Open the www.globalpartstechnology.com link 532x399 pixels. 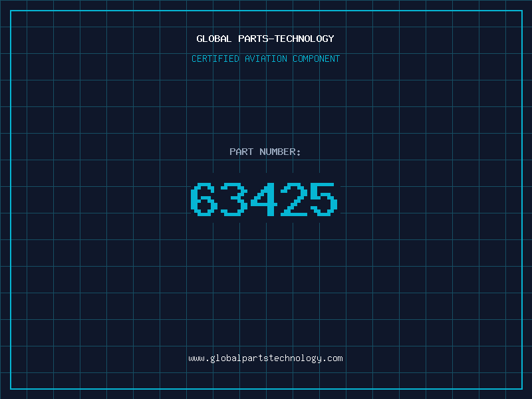(x=265, y=358)
